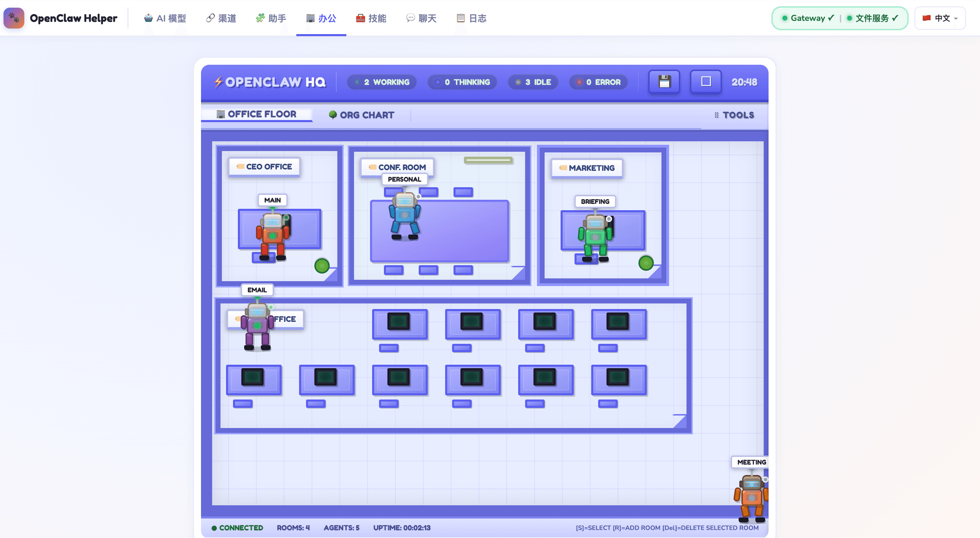The width and height of the screenshot is (980, 538).
Task: Open the 技能 menu item
Action: (371, 18)
